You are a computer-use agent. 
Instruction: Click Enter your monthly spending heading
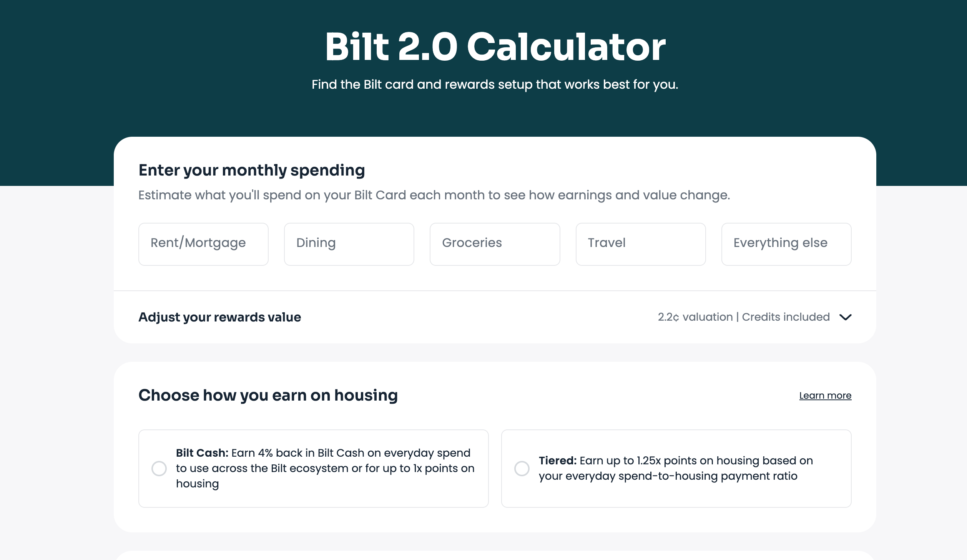pyautogui.click(x=252, y=170)
